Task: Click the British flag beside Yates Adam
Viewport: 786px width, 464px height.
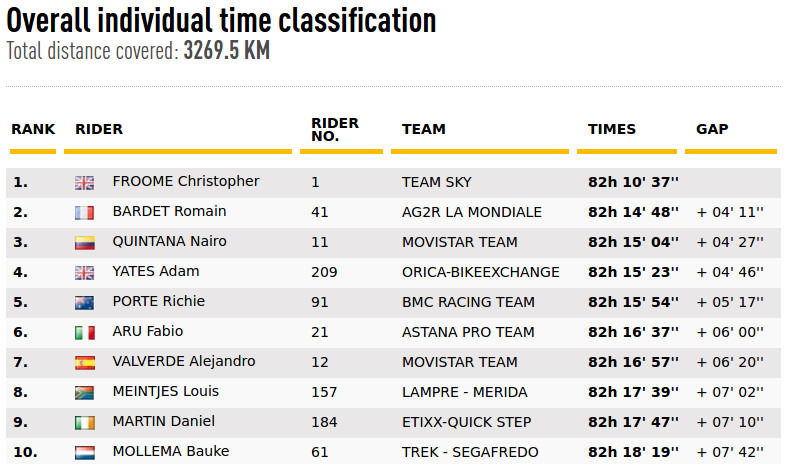Action: [x=84, y=273]
